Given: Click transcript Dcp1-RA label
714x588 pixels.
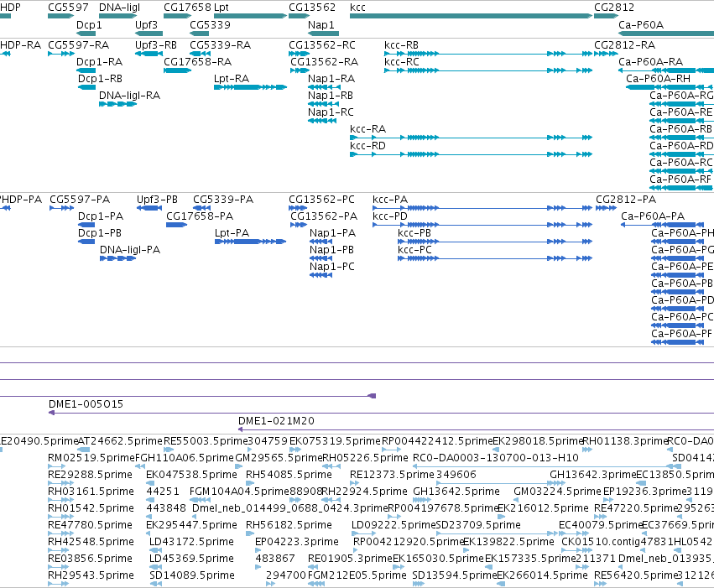Looking at the screenshot, I should coord(99,62).
